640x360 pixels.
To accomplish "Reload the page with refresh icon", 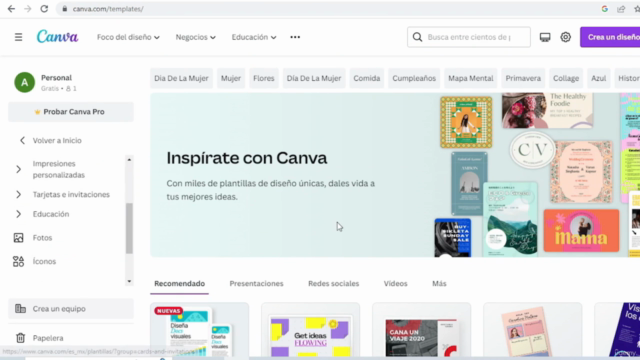I will point(44,9).
